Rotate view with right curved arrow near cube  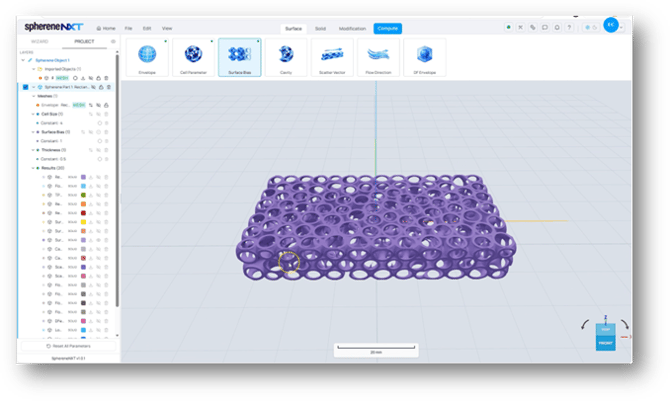point(624,324)
